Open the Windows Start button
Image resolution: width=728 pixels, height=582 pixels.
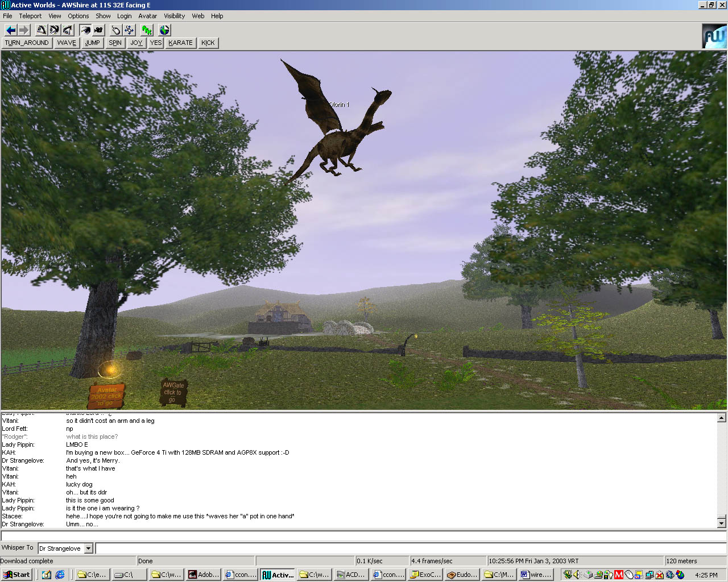coord(16,575)
